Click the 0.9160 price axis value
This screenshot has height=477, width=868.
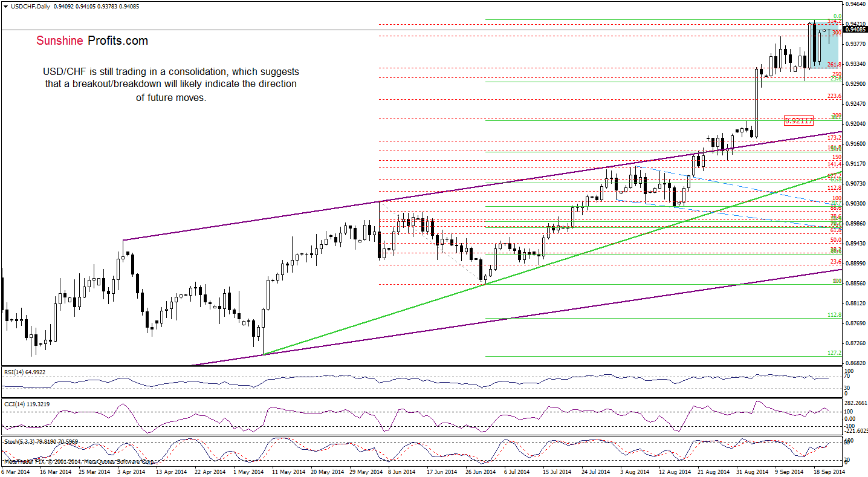coord(855,143)
